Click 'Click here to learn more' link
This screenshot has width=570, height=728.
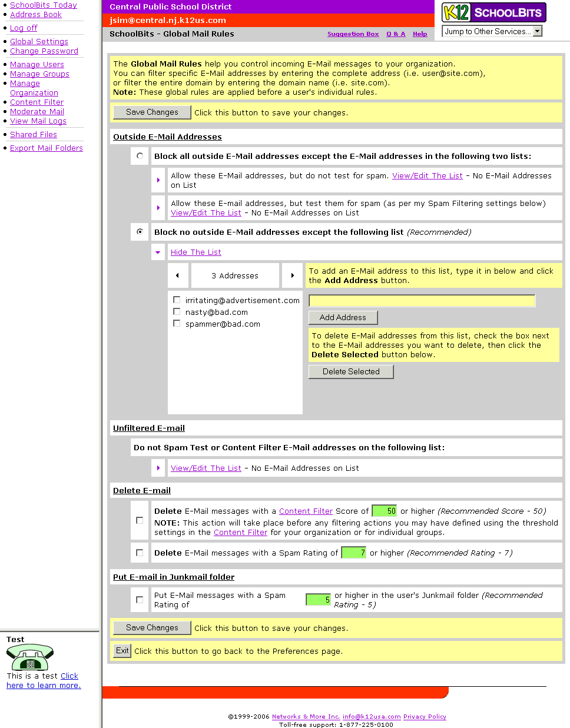44,680
